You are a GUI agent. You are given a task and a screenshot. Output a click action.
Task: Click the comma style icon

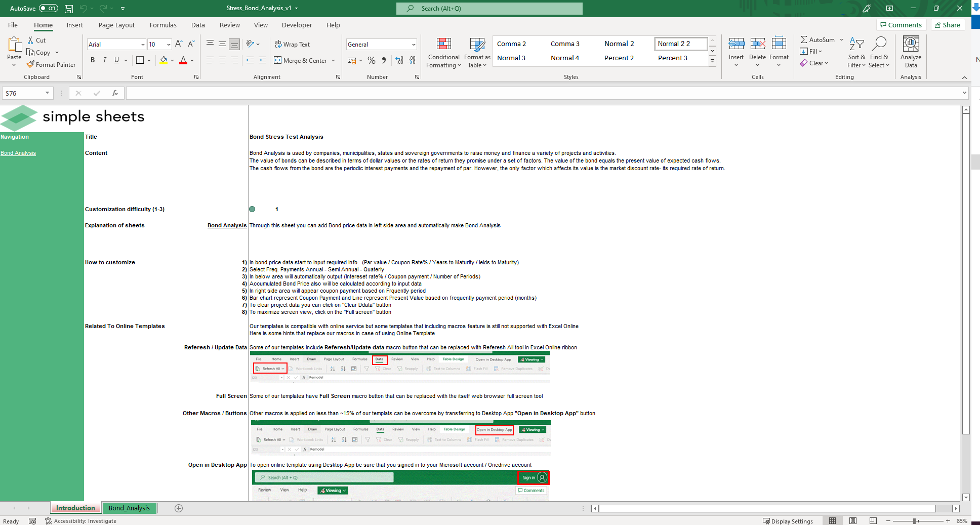(384, 60)
